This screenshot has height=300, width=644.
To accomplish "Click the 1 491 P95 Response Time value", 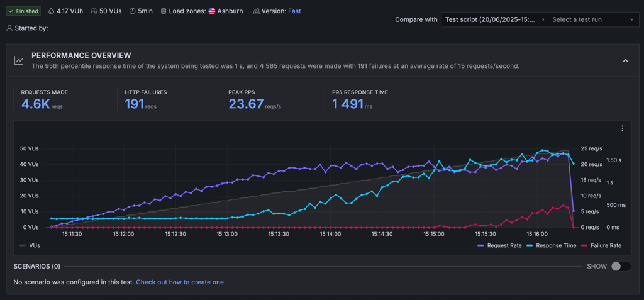I will point(348,104).
